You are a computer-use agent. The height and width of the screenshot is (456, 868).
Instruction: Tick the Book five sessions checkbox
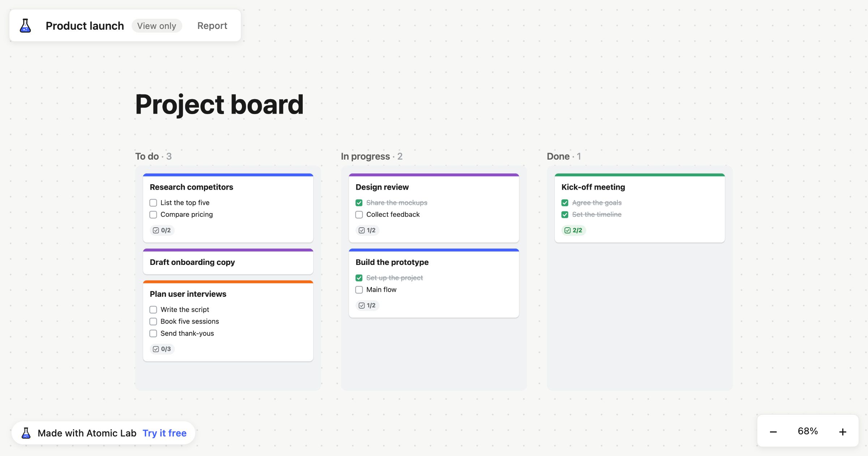(x=153, y=321)
